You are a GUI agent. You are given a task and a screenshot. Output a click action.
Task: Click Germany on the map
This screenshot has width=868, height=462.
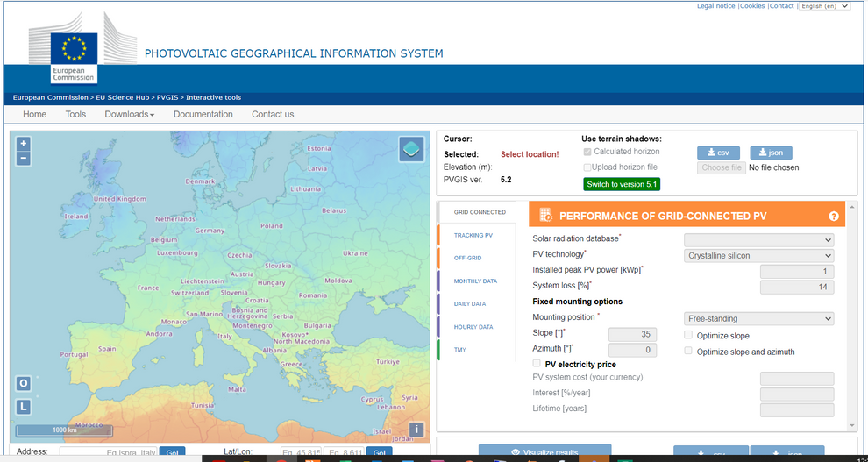[210, 231]
